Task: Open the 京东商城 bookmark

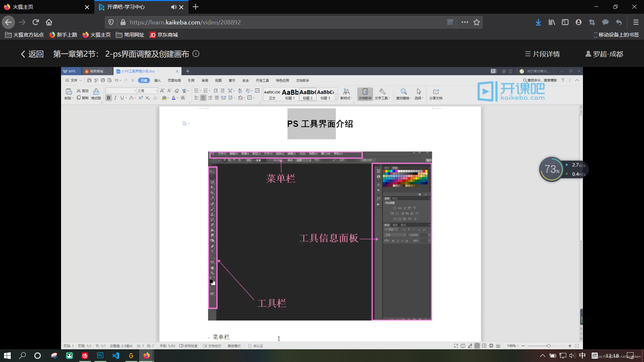Action: tap(164, 35)
